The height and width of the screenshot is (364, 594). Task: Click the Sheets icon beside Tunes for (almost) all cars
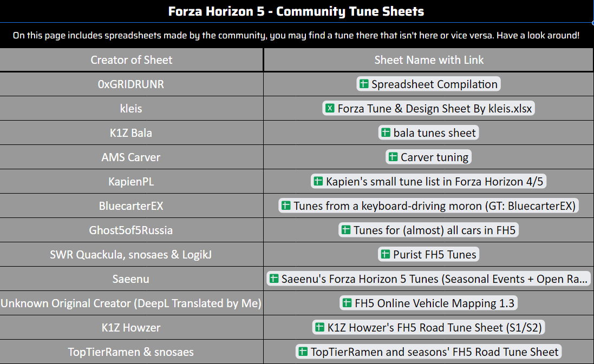346,230
